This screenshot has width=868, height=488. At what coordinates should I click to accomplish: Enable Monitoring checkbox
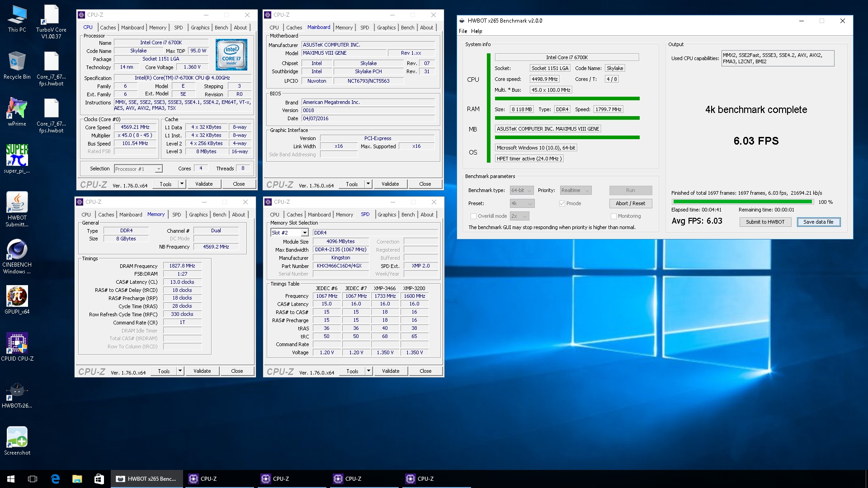[x=613, y=216]
